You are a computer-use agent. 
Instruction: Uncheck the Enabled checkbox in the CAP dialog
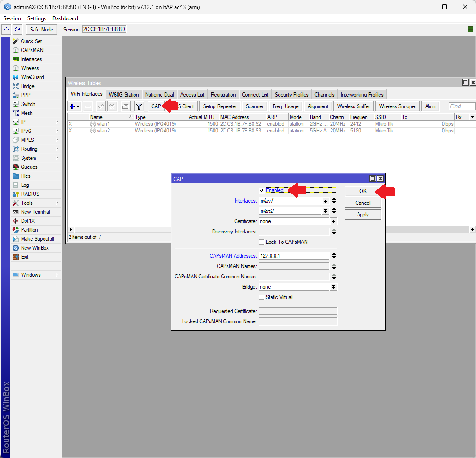[x=262, y=190]
